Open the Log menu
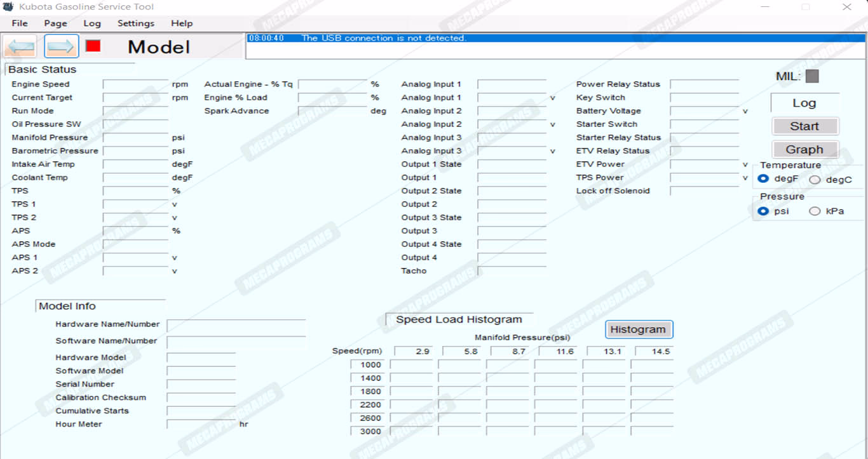Viewport: 868px width, 459px height. tap(92, 23)
